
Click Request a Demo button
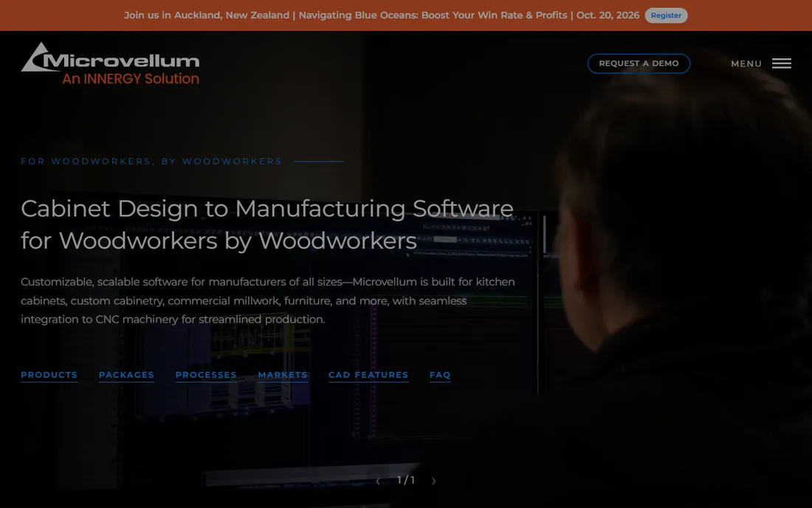639,63
